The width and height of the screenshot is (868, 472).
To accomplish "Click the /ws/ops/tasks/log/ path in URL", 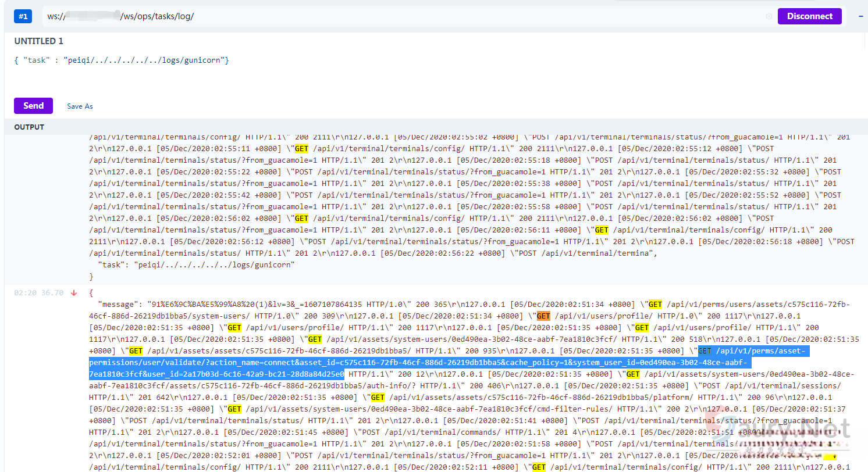I will click(157, 16).
